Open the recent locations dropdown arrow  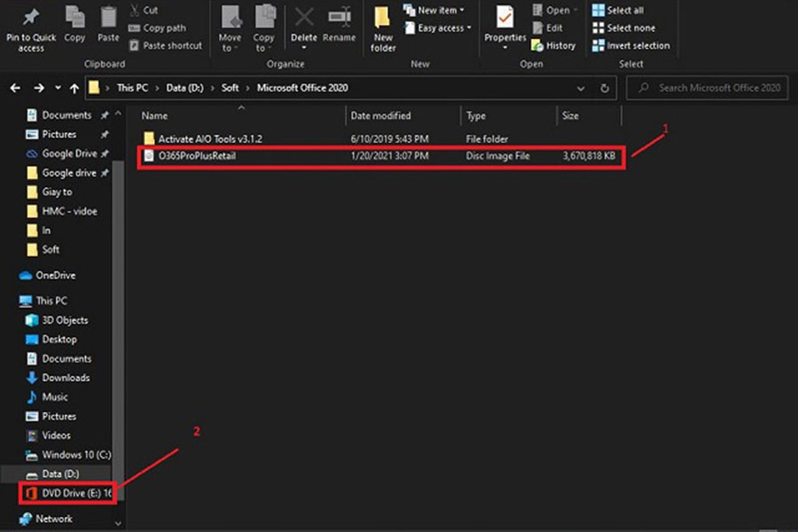[58, 88]
